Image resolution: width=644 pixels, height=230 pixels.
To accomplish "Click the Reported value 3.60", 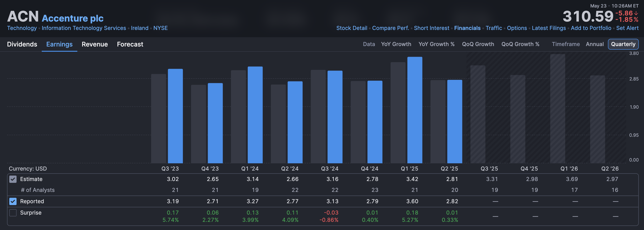I will (x=412, y=201).
